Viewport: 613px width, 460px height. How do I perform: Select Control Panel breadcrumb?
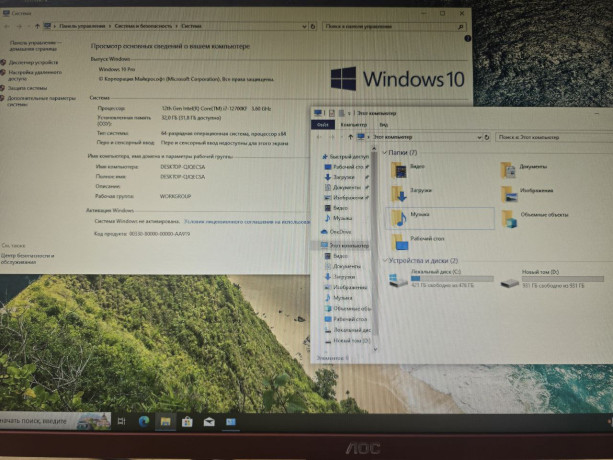pyautogui.click(x=82, y=26)
